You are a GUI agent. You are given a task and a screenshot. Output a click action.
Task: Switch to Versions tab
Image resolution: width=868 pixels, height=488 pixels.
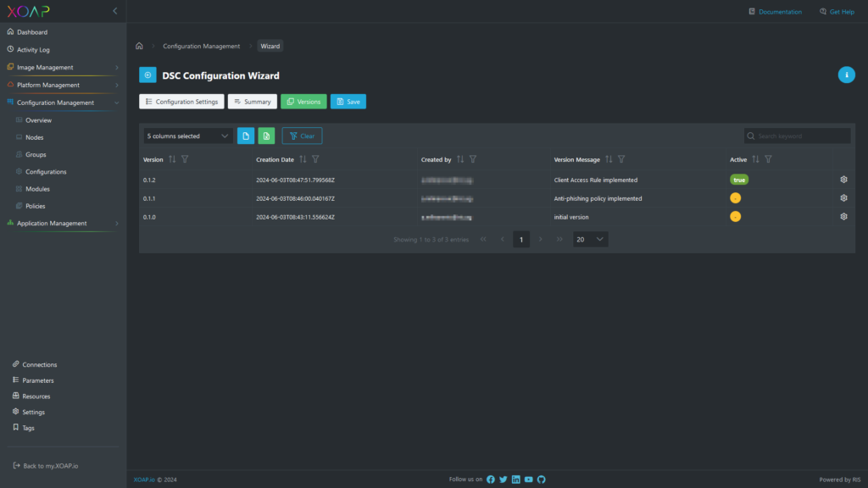(x=303, y=102)
